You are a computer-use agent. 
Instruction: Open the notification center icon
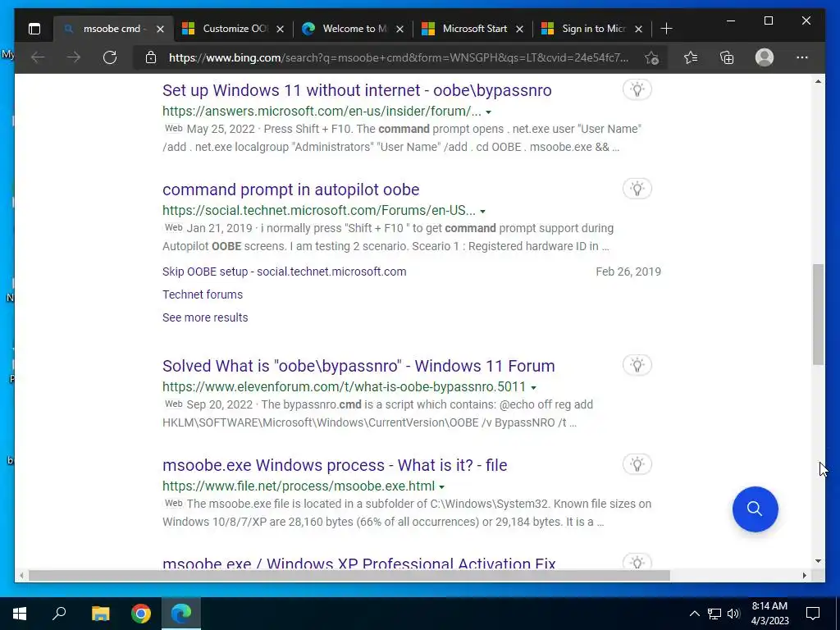pos(813,614)
